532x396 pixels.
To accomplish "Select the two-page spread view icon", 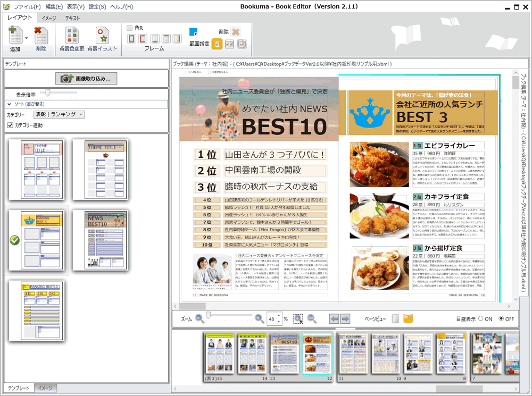I will tap(408, 319).
